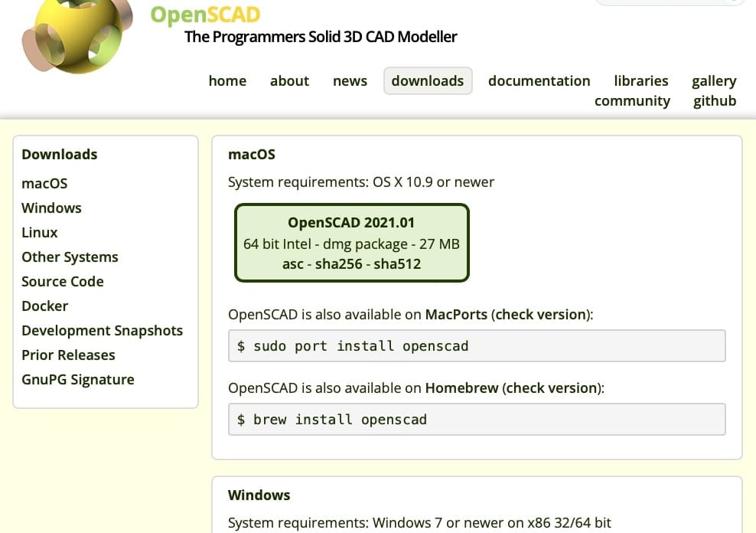This screenshot has height=533, width=756.
Task: Click the OpenSCAD logo image
Action: pyautogui.click(x=77, y=36)
